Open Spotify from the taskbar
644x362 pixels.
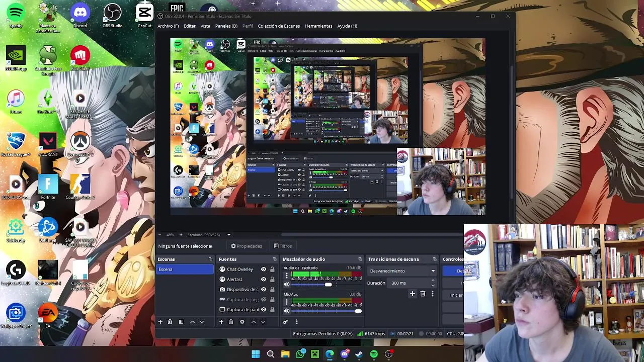coord(374,354)
